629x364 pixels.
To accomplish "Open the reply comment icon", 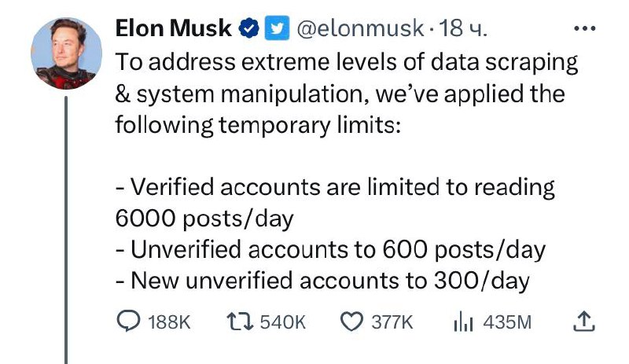I will coord(128,321).
